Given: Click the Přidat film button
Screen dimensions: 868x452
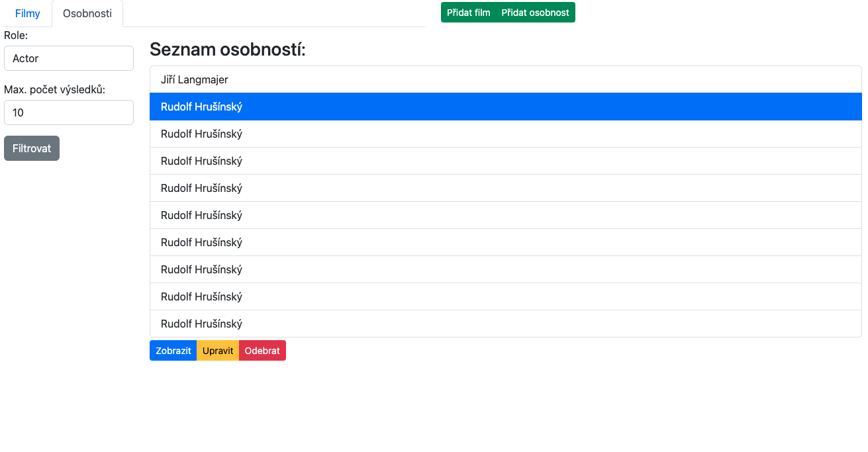Looking at the screenshot, I should (x=468, y=12).
